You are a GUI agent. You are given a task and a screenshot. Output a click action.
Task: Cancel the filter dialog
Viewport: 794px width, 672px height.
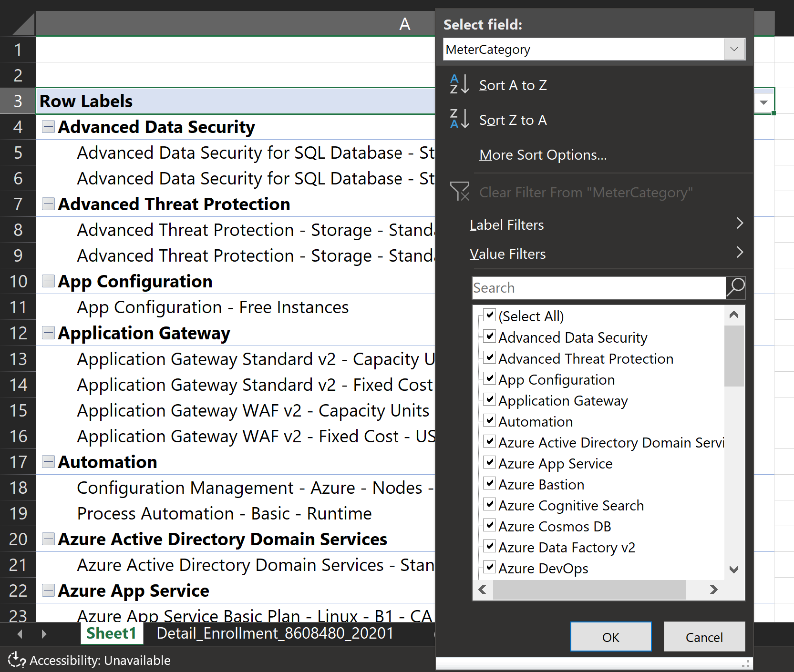coord(704,637)
